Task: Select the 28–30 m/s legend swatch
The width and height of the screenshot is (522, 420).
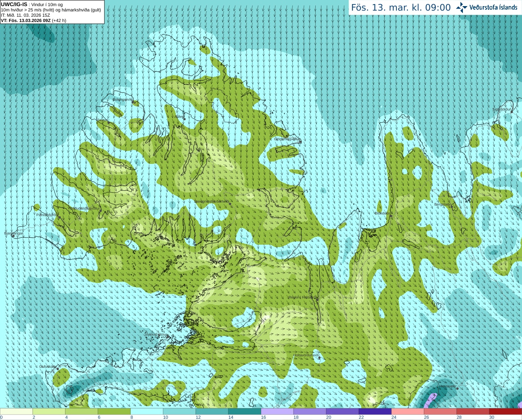Action: click(473, 411)
